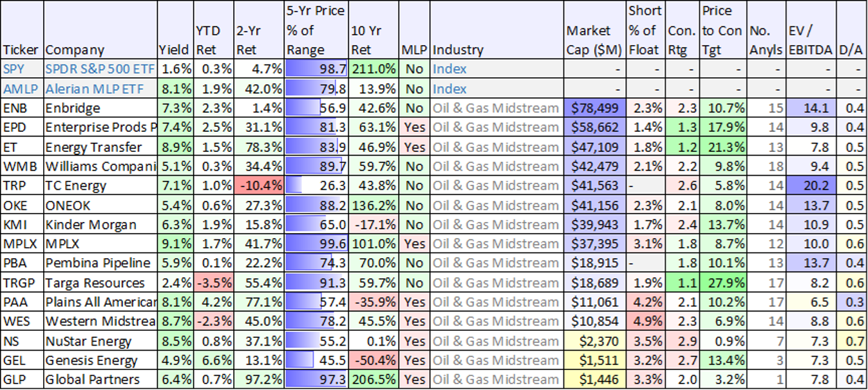Click the Yes MLP cell for EPD
Screen dimensions: 868x390
click(414, 127)
